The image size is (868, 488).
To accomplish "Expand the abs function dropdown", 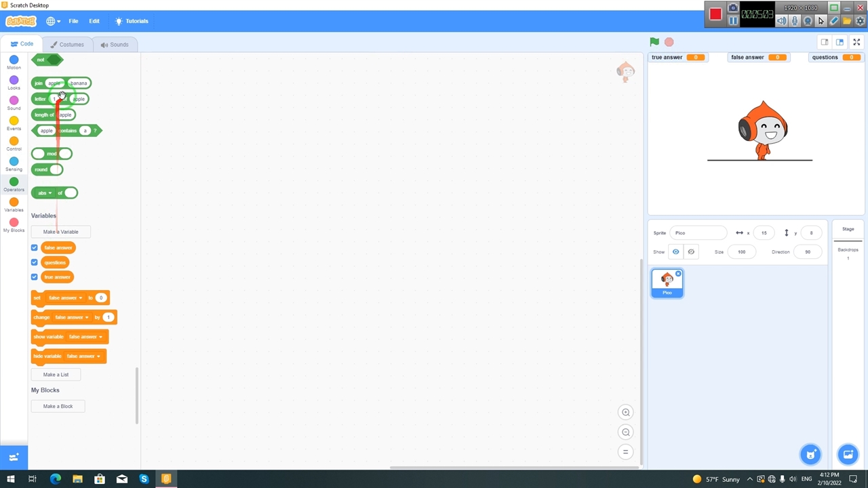I will tap(50, 193).
